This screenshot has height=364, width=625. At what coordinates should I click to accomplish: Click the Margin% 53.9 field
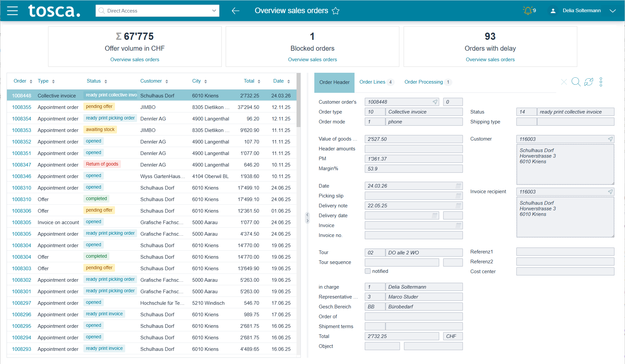[x=413, y=169]
